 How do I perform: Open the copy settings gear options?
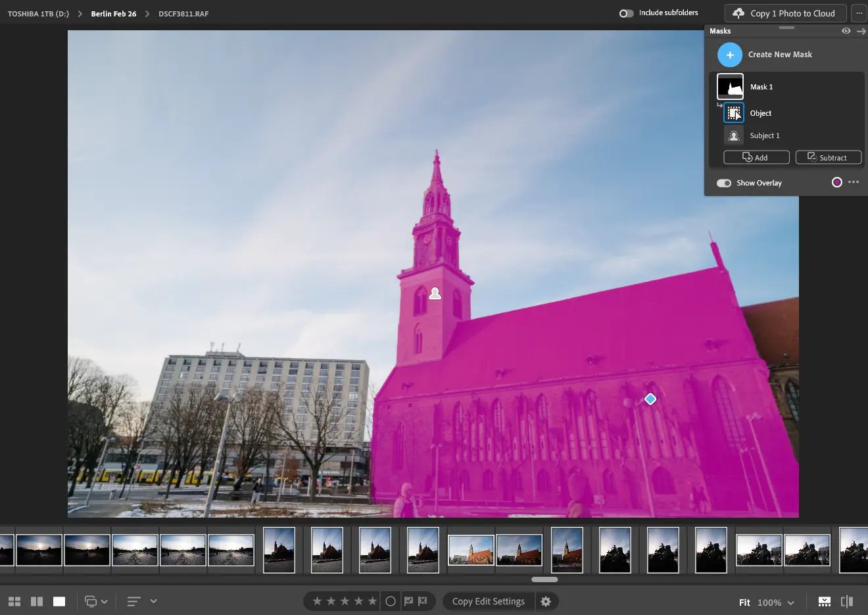click(546, 601)
